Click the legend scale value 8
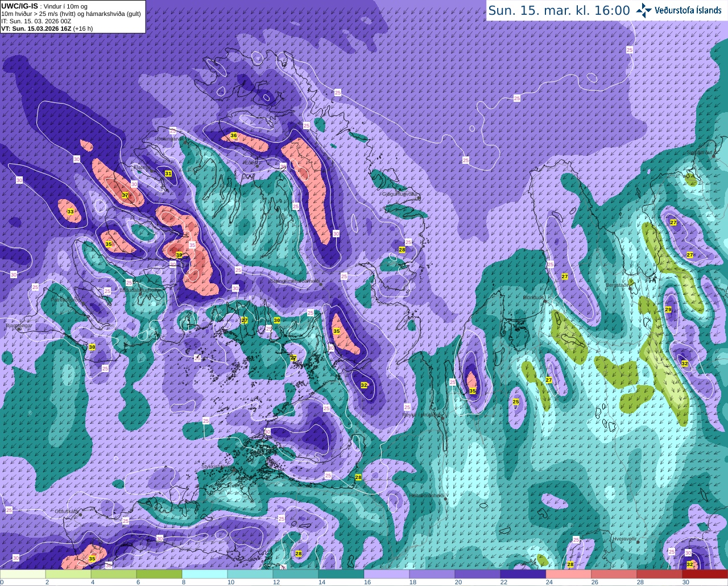The width and height of the screenshot is (728, 586). point(183,582)
